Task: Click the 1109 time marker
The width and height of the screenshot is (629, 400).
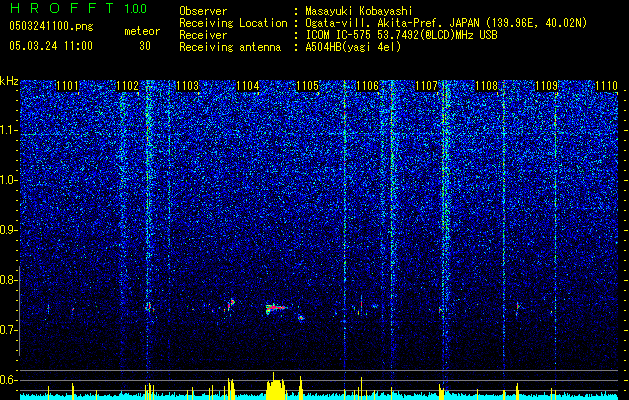Action: click(x=547, y=86)
